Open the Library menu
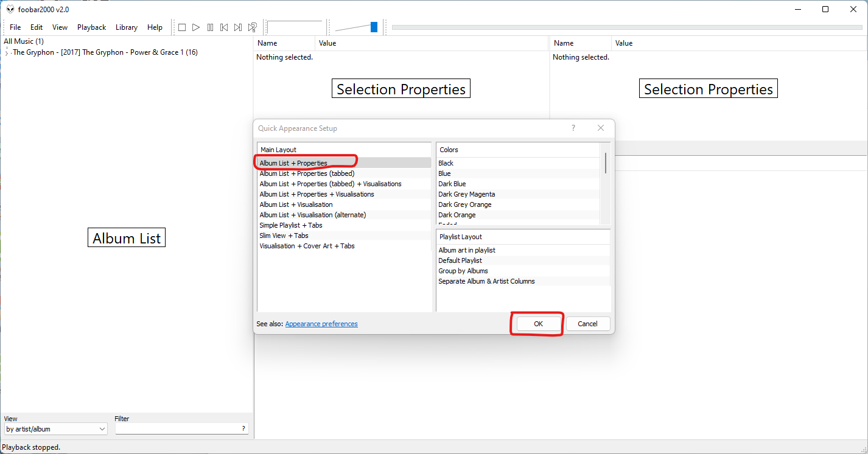868x454 pixels. pos(127,27)
